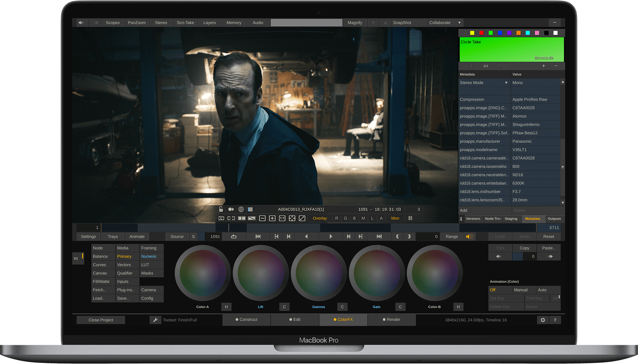Open the toolset wrench icon at the bottom
This screenshot has height=364, width=638.
155,320
